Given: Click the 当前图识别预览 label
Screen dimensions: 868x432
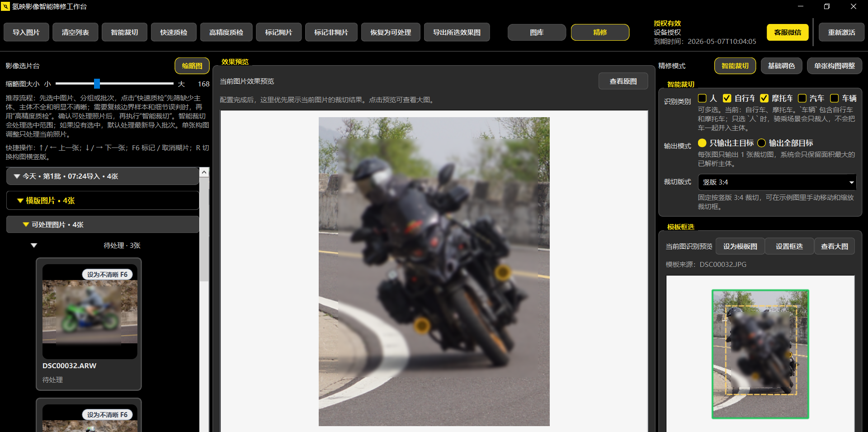Looking at the screenshot, I should pos(689,247).
